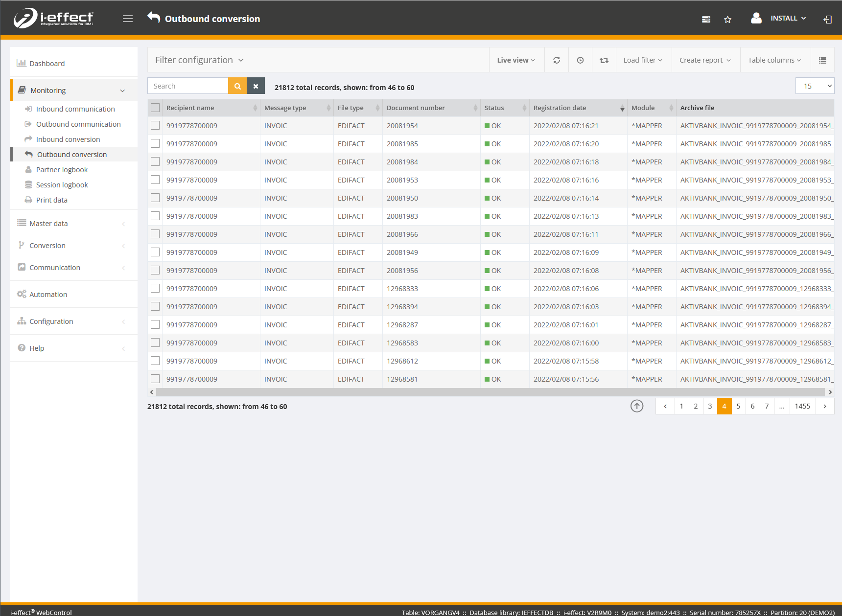Viewport: 842px width, 616px height.
Task: Toggle the select-all checkbox in table header
Action: tap(155, 108)
